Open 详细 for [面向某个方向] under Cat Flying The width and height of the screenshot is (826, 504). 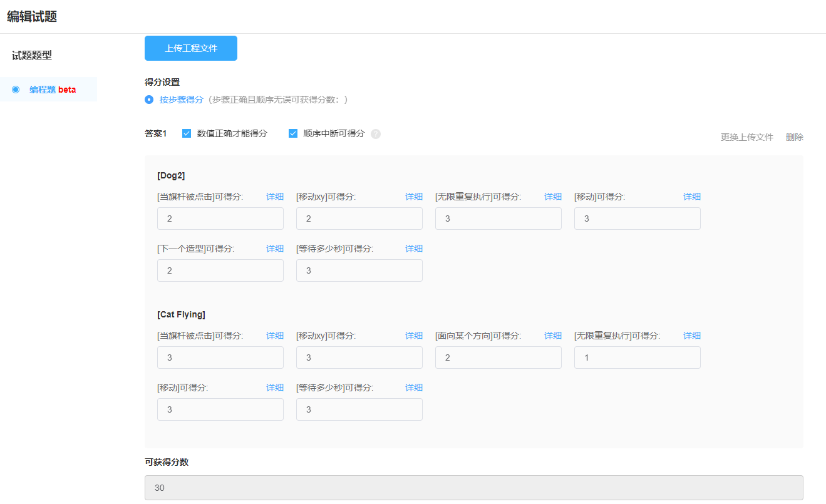tap(553, 335)
